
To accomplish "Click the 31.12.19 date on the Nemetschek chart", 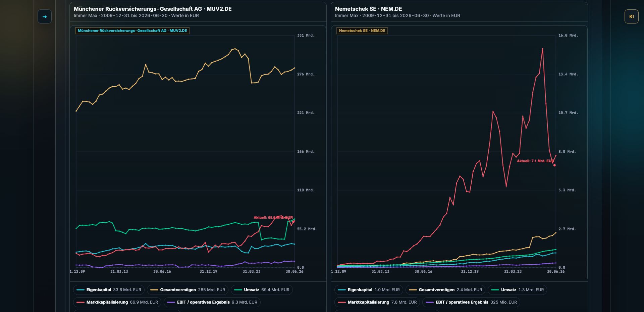I will point(470,271).
